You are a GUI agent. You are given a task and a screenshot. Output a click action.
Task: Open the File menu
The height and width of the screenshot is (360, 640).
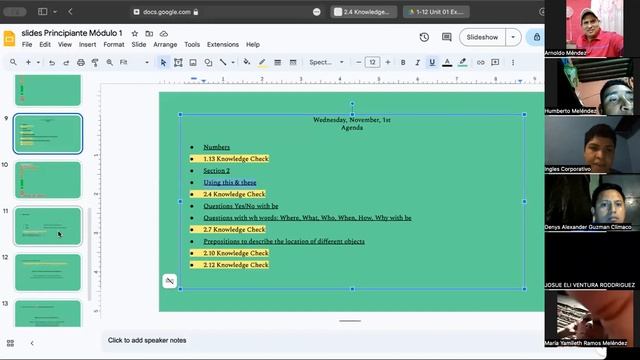pyautogui.click(x=27, y=44)
